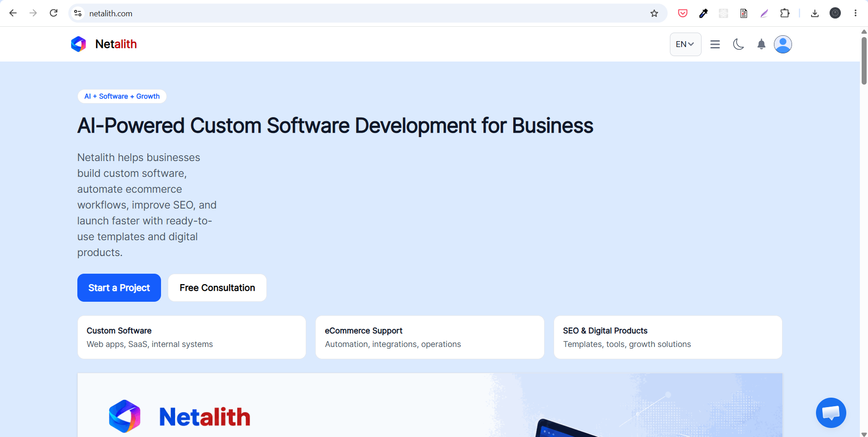Go back to the previous page
The width and height of the screenshot is (868, 437).
13,13
